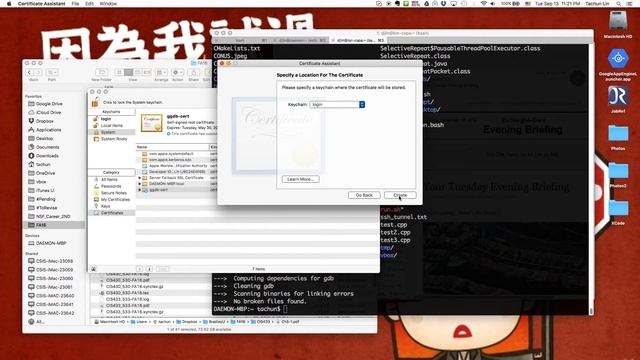640x360 pixels.
Task: Open the Finder Path dropdown
Action: [x=52, y=72]
